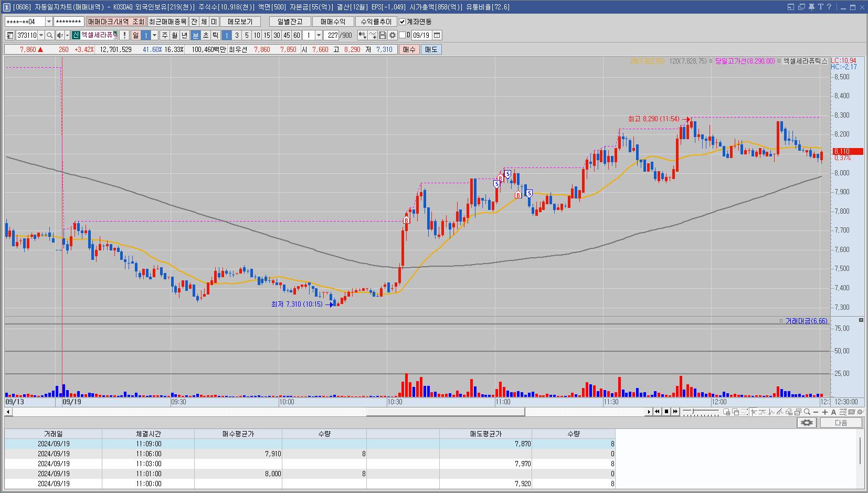Viewport: 868px width, 493px height.
Task: Click the letter A text tool icon
Action: tap(833, 412)
